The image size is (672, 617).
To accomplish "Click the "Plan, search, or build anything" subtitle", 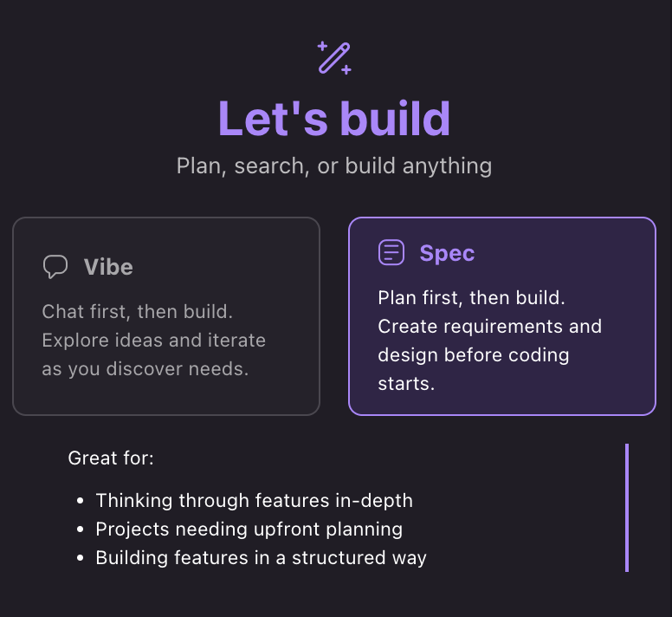I will [x=334, y=166].
